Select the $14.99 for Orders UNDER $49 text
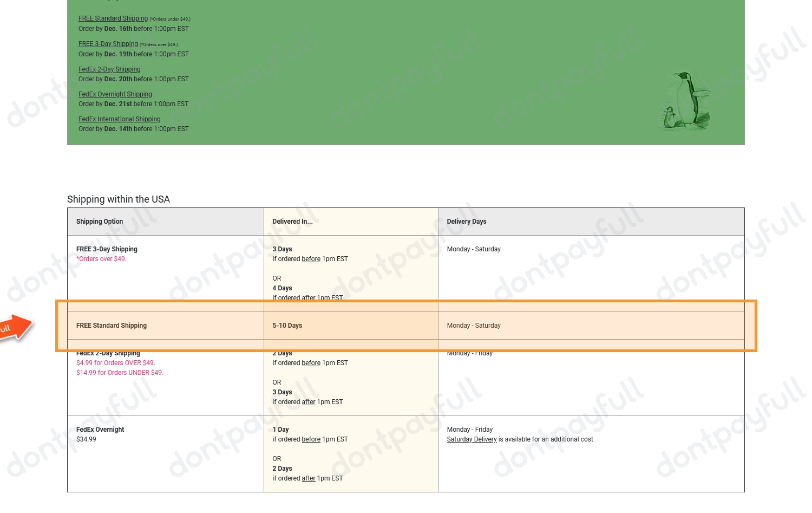812x513 pixels. coord(120,373)
